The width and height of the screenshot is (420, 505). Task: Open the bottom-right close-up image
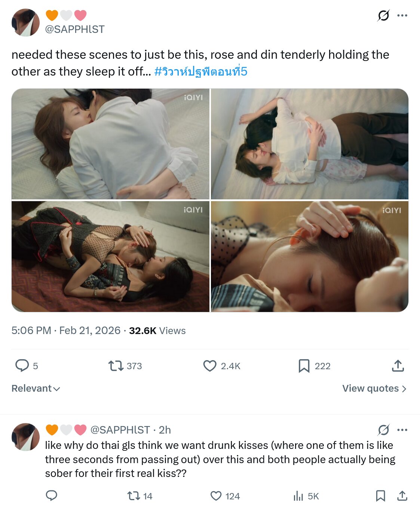(x=309, y=257)
